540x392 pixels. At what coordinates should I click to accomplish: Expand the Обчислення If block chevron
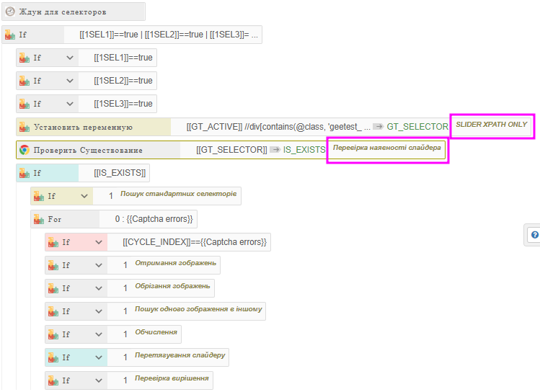tap(99, 334)
